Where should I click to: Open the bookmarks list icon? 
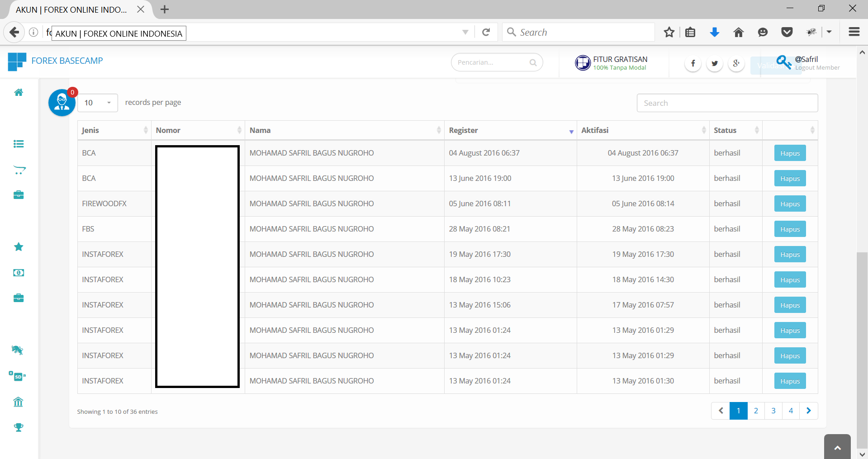(x=690, y=32)
